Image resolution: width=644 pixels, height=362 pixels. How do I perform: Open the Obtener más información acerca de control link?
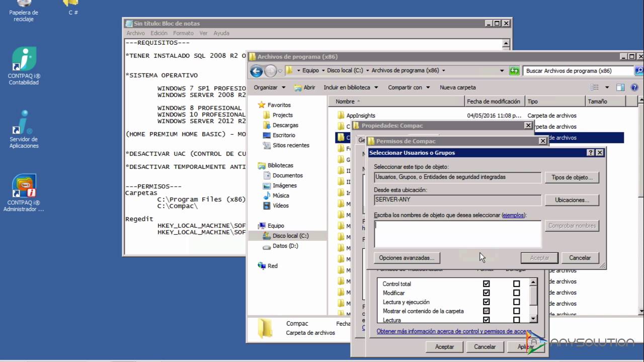[454, 331]
